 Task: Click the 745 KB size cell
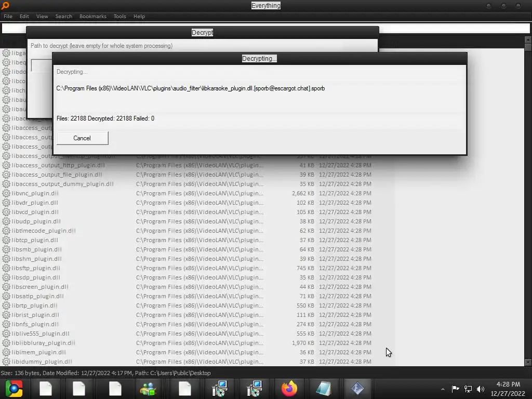305,268
